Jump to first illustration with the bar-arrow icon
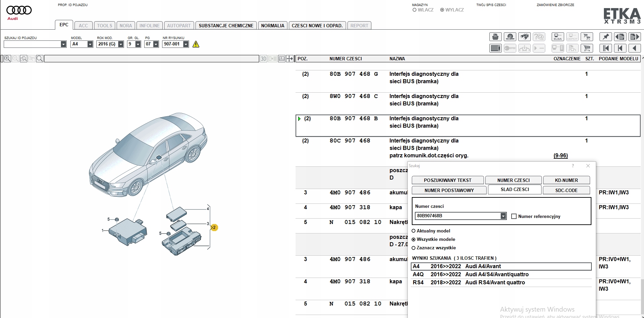 click(x=606, y=48)
